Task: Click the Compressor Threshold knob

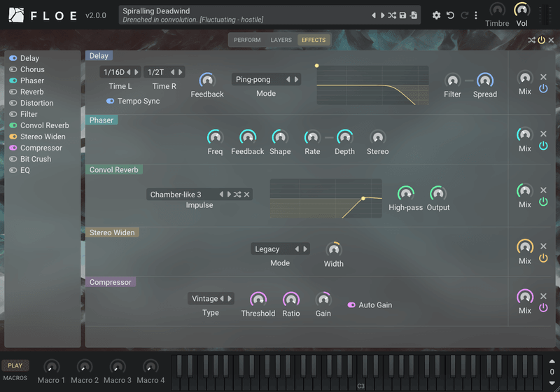Action: [x=258, y=300]
